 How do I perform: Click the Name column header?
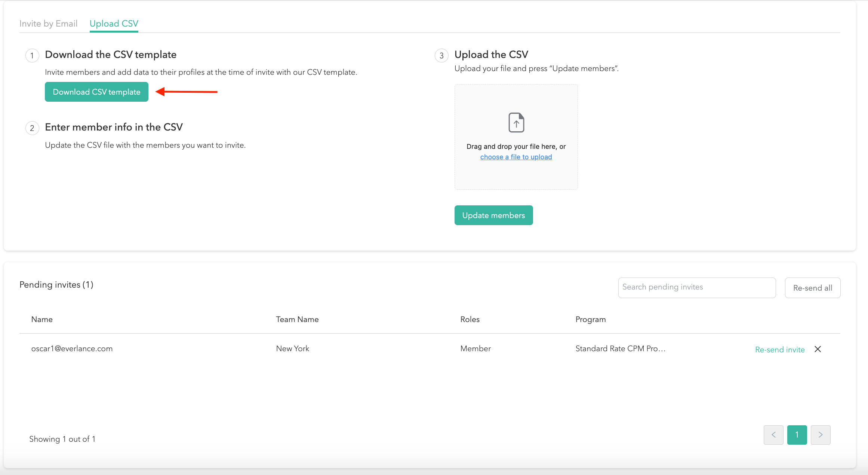(x=42, y=319)
